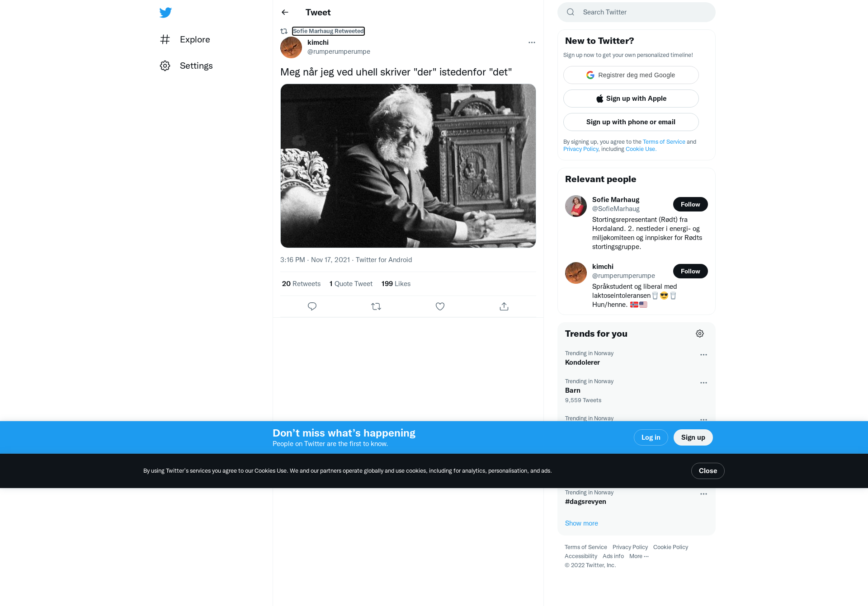
Task: Open more options on kimchi's tweet
Action: point(532,42)
